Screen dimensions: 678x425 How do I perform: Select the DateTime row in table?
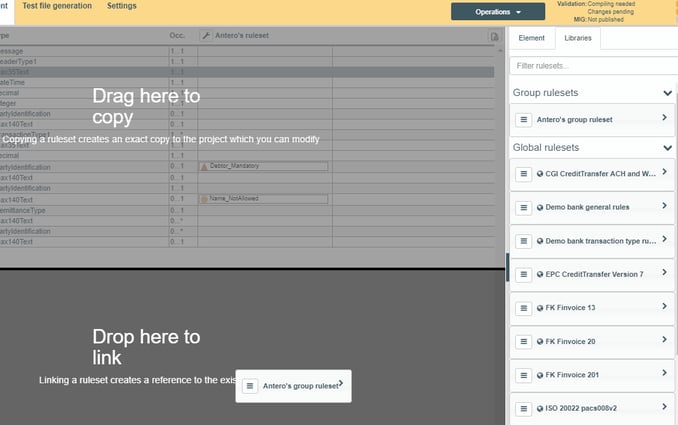coord(247,82)
